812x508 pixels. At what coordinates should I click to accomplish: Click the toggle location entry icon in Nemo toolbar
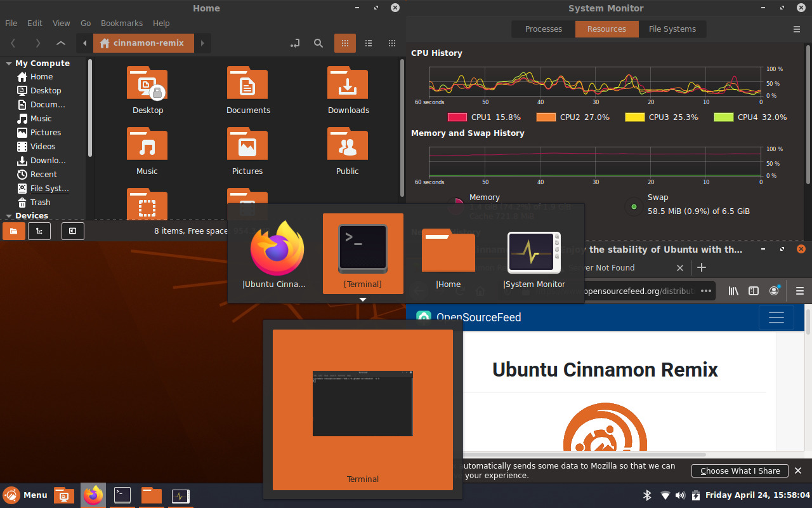(x=295, y=43)
